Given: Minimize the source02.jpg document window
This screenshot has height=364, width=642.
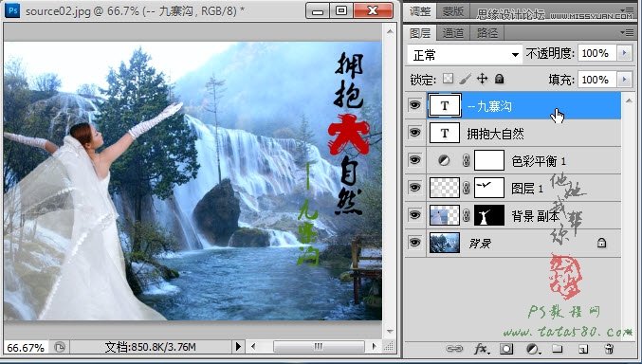Looking at the screenshot, I should 318,10.
